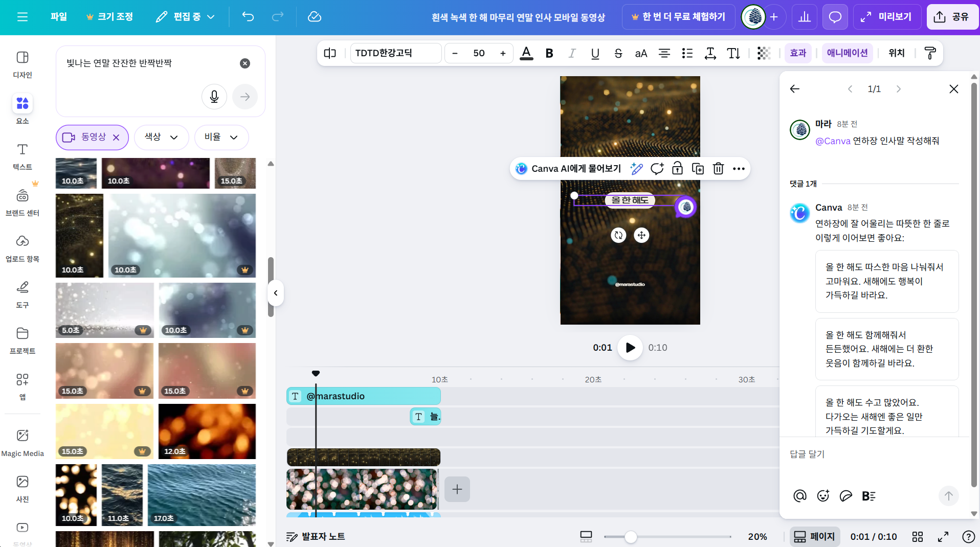Toggle underline formatting
This screenshot has height=547, width=980.
tap(595, 53)
